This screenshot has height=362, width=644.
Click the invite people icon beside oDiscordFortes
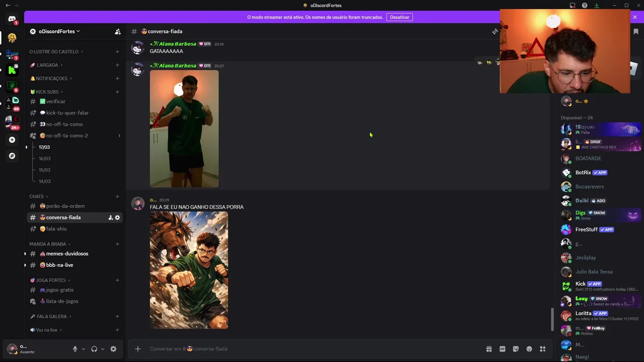[x=118, y=32]
